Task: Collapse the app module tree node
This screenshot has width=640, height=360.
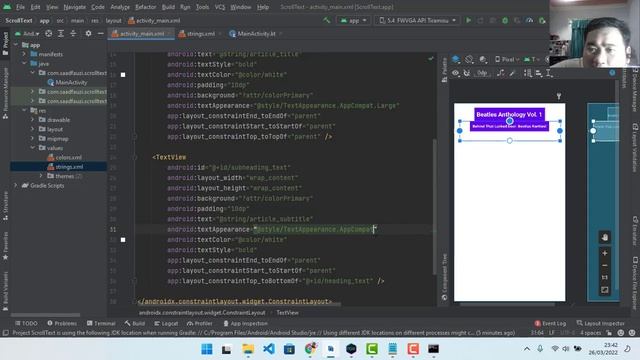Action: point(16,45)
